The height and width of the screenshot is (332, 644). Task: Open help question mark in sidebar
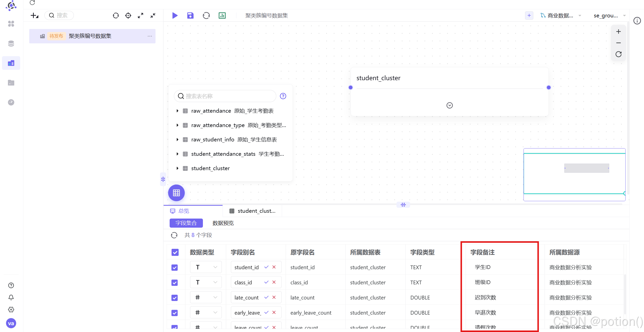click(x=11, y=285)
